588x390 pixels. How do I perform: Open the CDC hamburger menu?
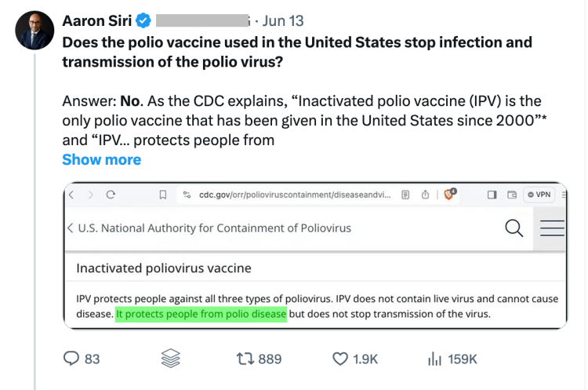pyautogui.click(x=552, y=228)
